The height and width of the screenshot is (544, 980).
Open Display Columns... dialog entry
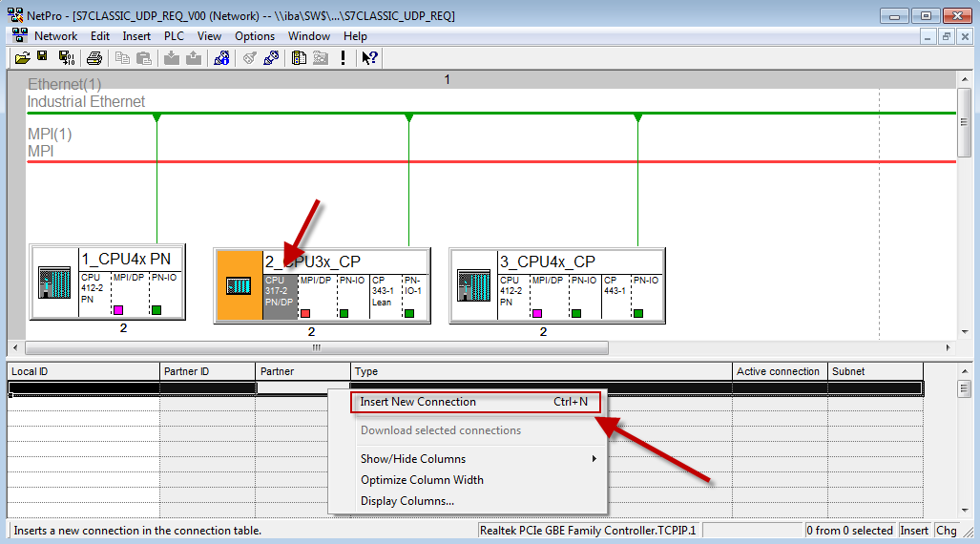click(407, 501)
